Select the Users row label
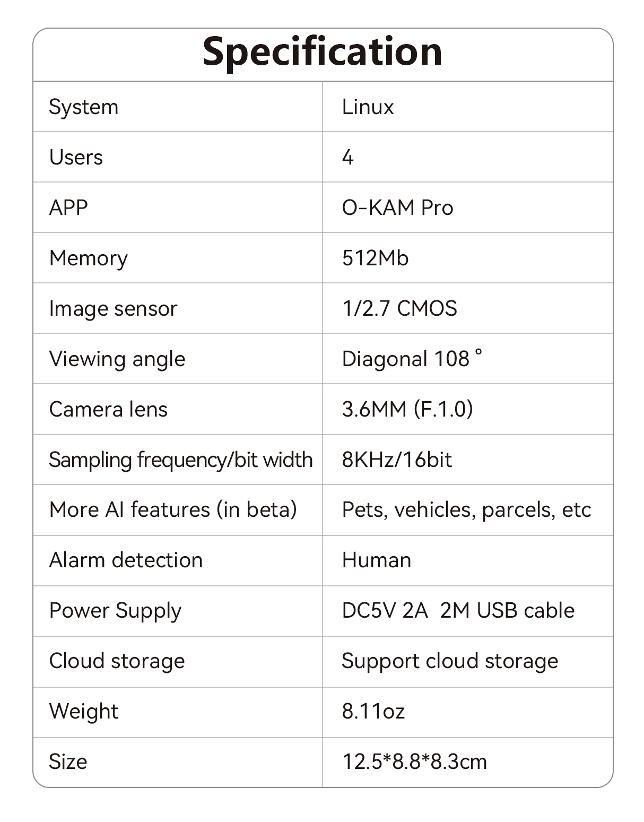Screen dimensions: 644x822 (76, 158)
